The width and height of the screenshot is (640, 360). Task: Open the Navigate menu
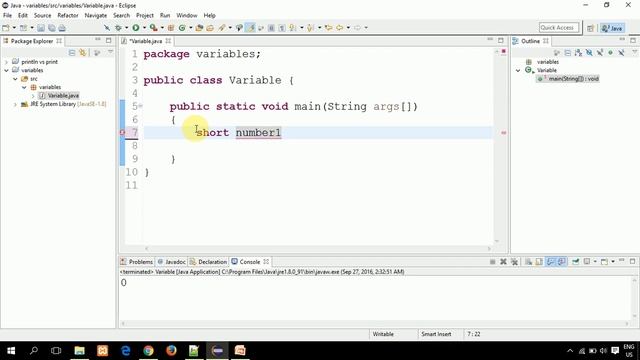[96, 16]
